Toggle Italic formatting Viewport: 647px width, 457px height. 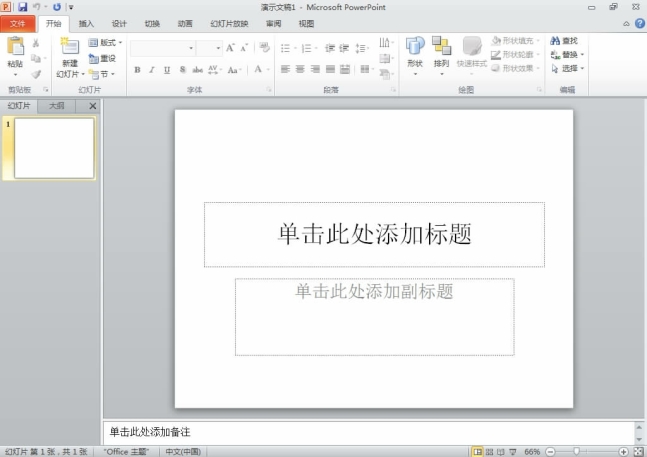tap(152, 70)
